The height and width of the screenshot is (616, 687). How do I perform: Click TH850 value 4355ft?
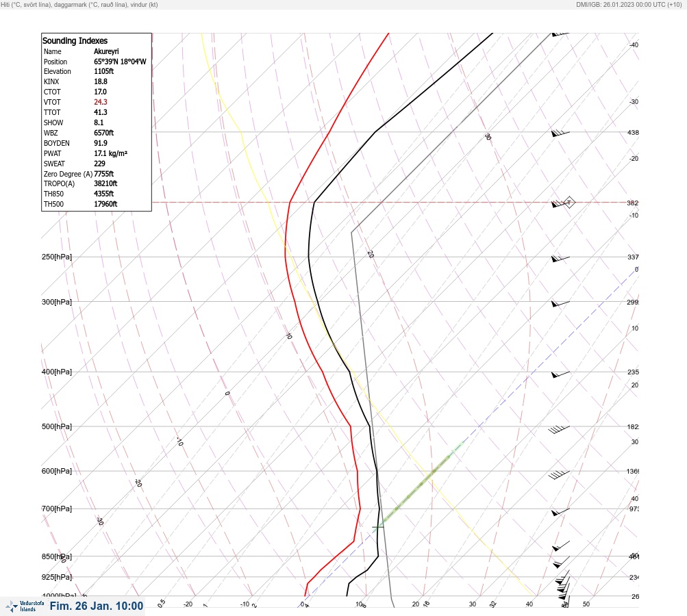(x=104, y=194)
